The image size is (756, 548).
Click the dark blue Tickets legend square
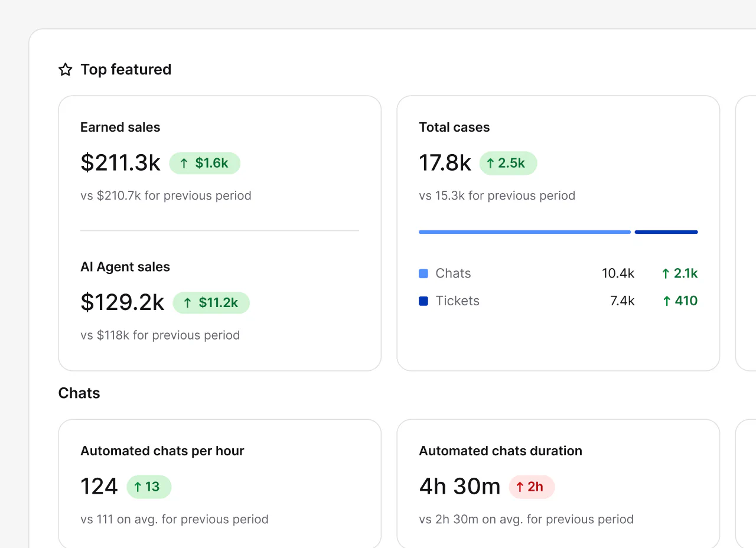click(x=423, y=301)
